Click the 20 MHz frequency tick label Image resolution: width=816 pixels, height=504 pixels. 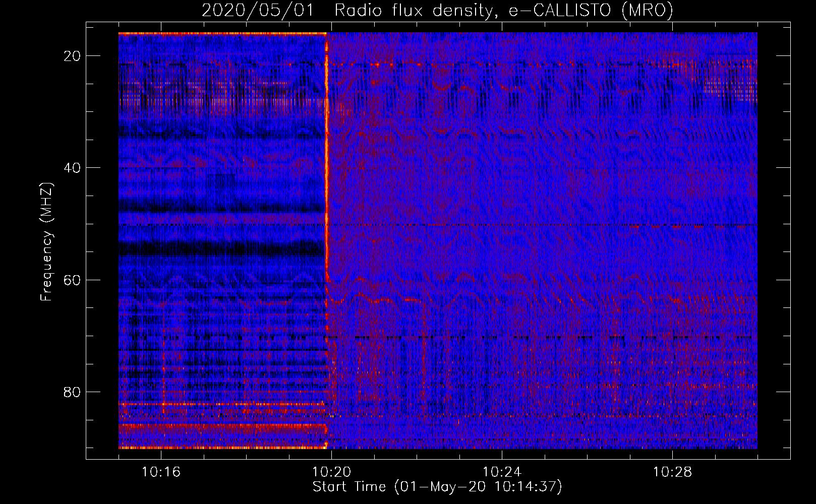click(x=73, y=56)
